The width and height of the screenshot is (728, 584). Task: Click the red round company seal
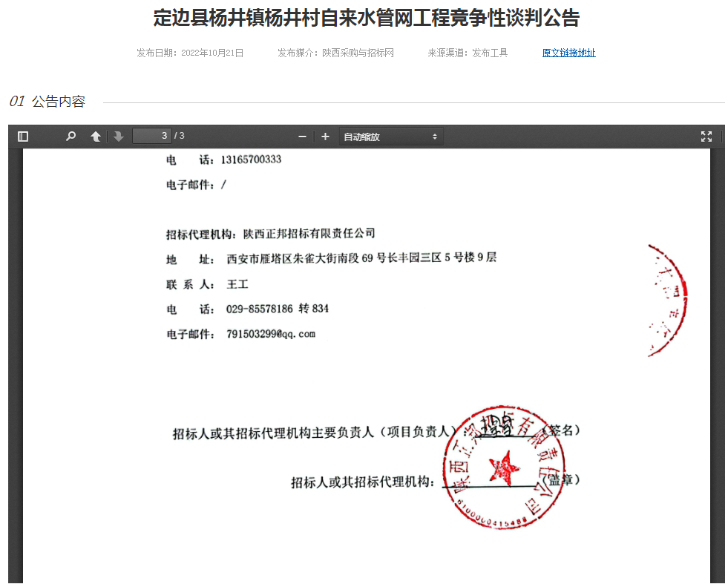pos(504,467)
